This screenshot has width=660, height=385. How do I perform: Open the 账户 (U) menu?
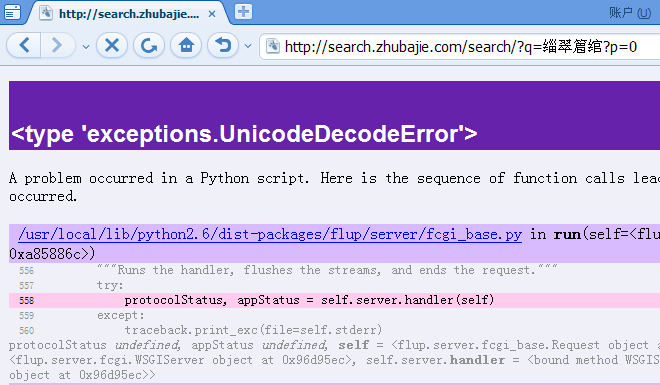click(x=630, y=13)
